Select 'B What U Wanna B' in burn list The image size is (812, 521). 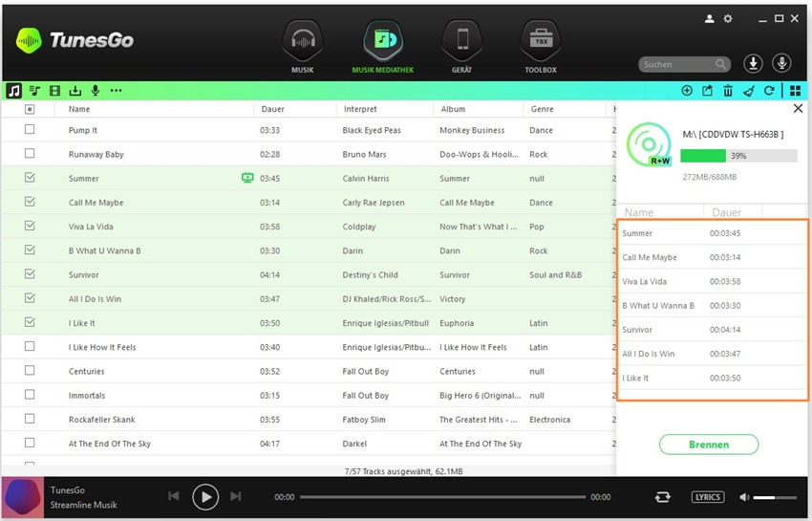(712, 305)
